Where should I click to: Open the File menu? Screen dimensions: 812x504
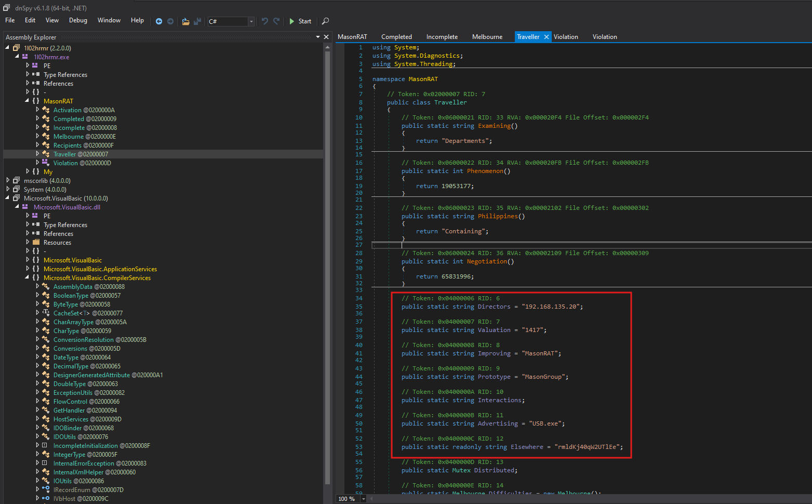coord(10,20)
